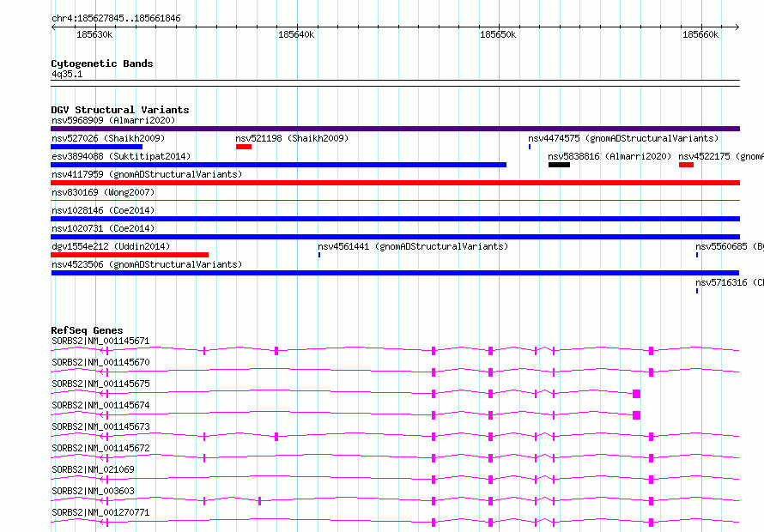Open the nsv4474575 gnomAD variant label
764x532 pixels.
pos(623,138)
